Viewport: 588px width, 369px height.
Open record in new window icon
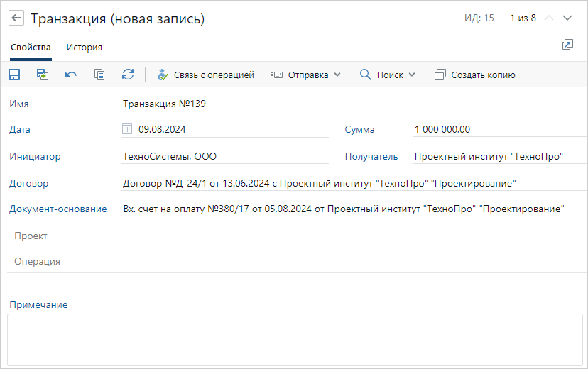click(567, 45)
